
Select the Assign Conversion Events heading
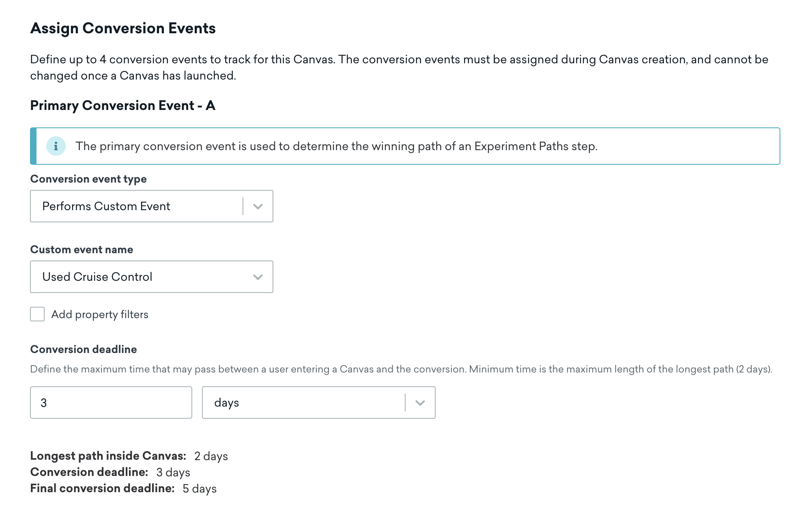click(x=123, y=28)
